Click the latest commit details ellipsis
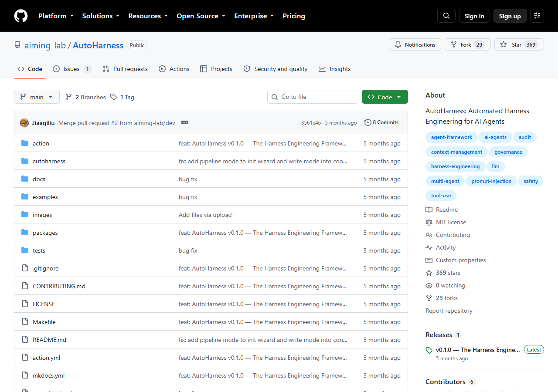Image resolution: width=558 pixels, height=392 pixels. coord(185,123)
